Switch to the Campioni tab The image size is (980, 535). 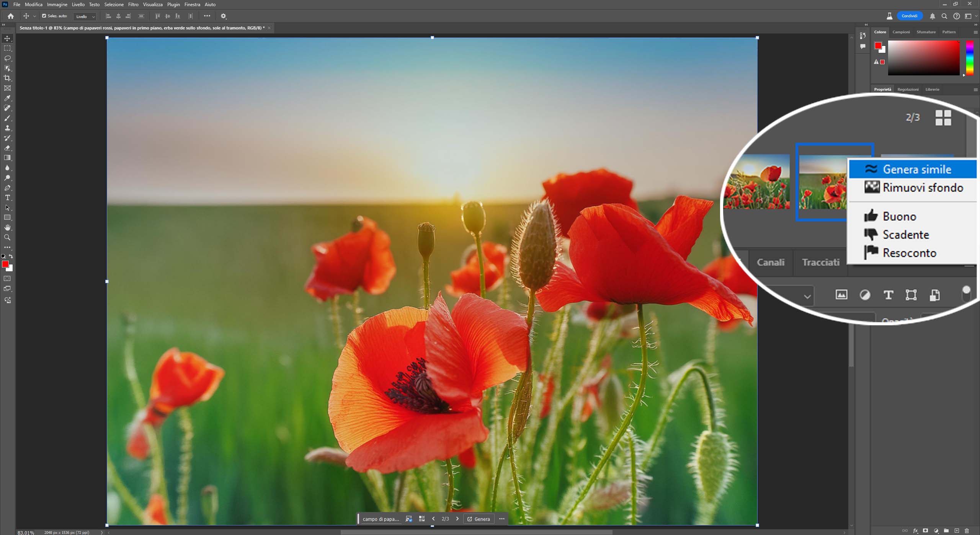(901, 32)
